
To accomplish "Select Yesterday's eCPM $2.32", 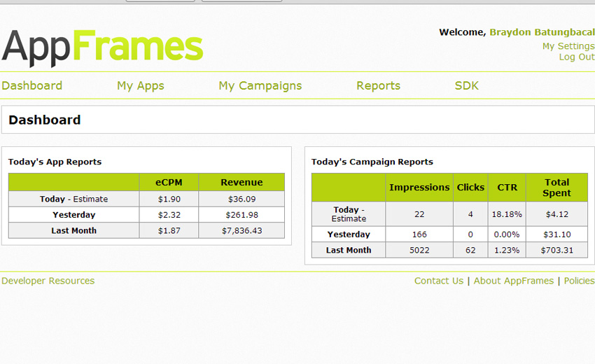I will [169, 215].
